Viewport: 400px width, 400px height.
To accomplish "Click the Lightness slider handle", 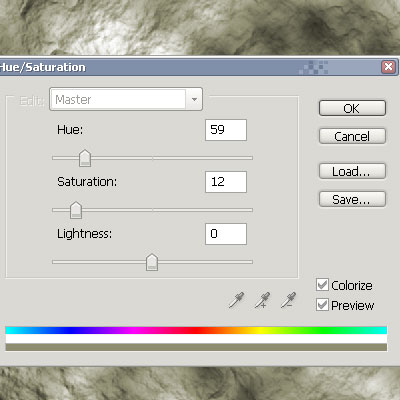I will click(152, 262).
